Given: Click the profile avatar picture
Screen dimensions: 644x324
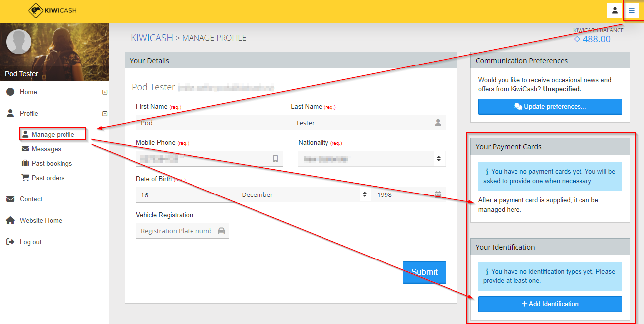Looking at the screenshot, I should point(19,41).
